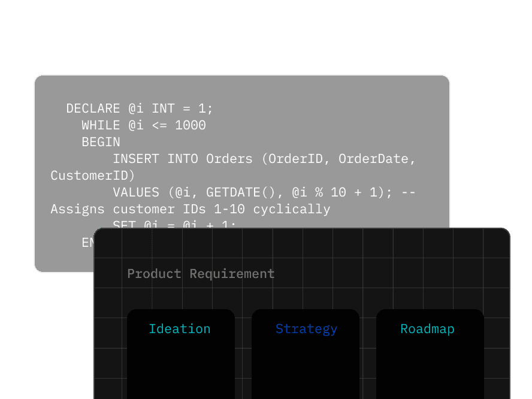The image size is (532, 399).
Task: Click the CustomerID) wrapped code line
Action: pos(93,176)
